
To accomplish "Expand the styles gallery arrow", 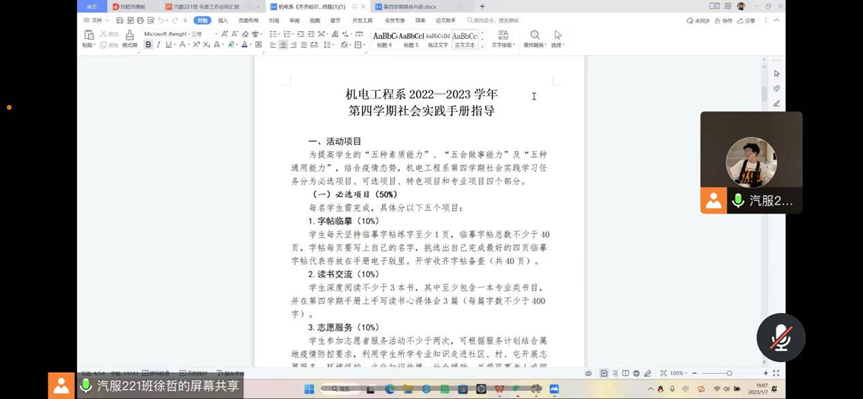I will [483, 47].
